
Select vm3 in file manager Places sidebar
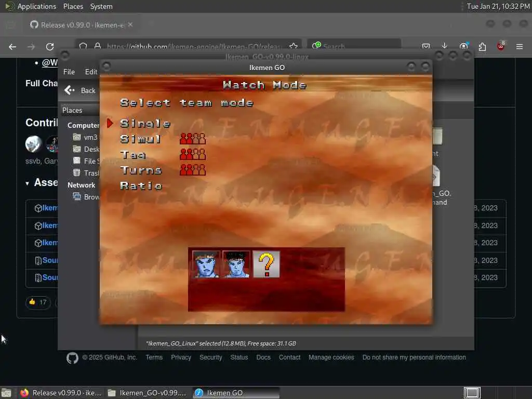click(86, 137)
